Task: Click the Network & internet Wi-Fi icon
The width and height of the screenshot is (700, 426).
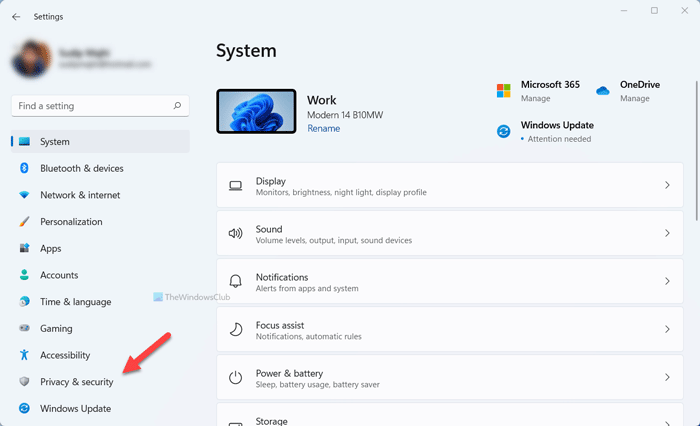Action: coord(25,195)
